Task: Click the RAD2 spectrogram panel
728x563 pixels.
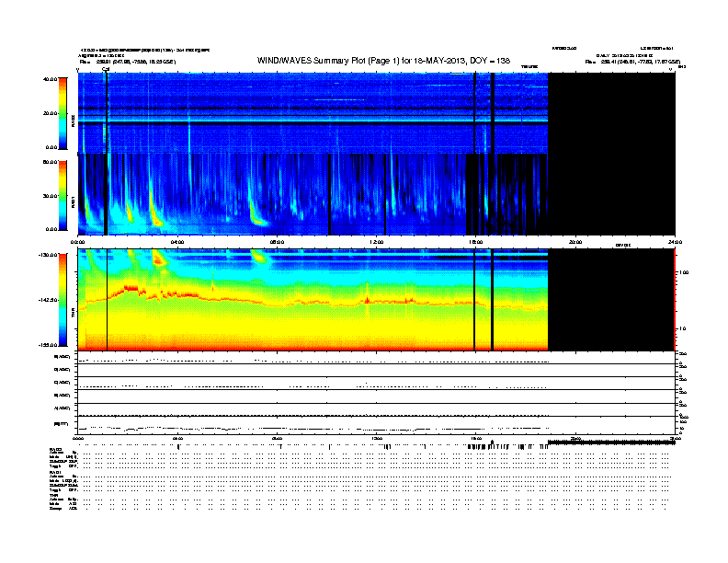Action: [x=313, y=113]
